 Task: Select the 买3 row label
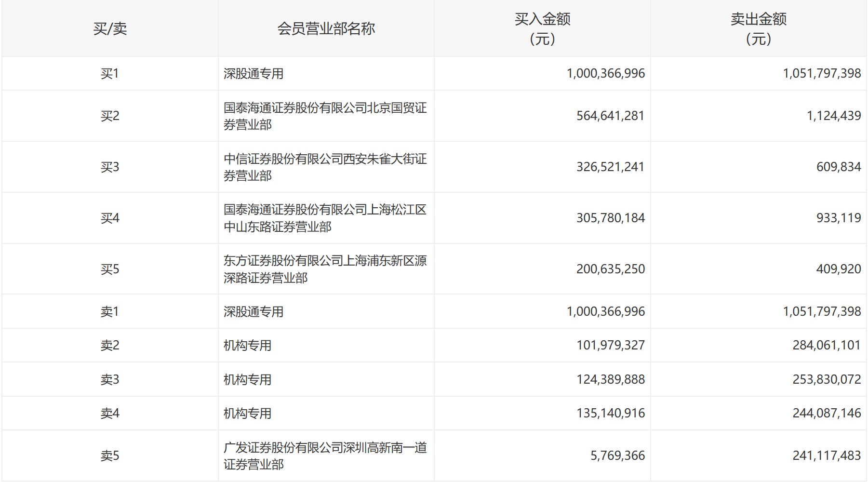[110, 167]
